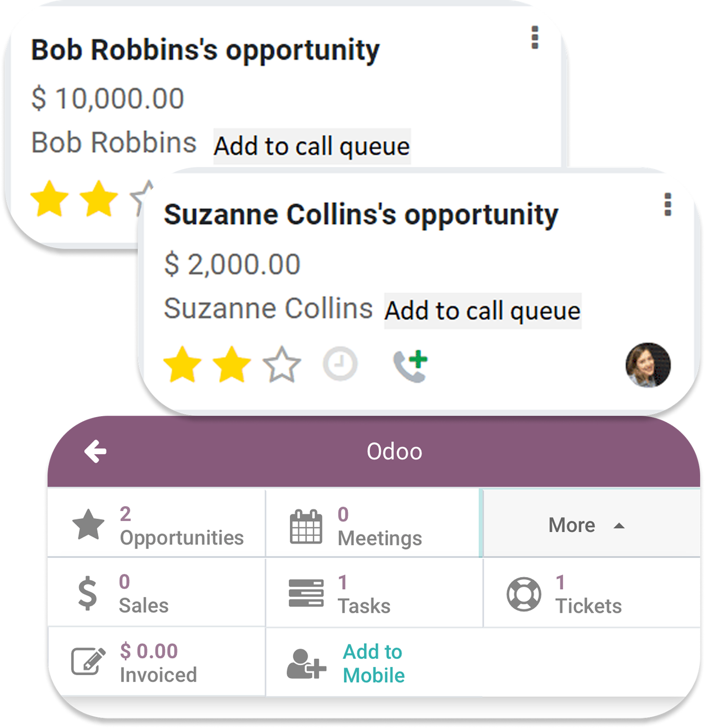Set Suzanne Collins priority to three stars
705x728 pixels.
282,364
